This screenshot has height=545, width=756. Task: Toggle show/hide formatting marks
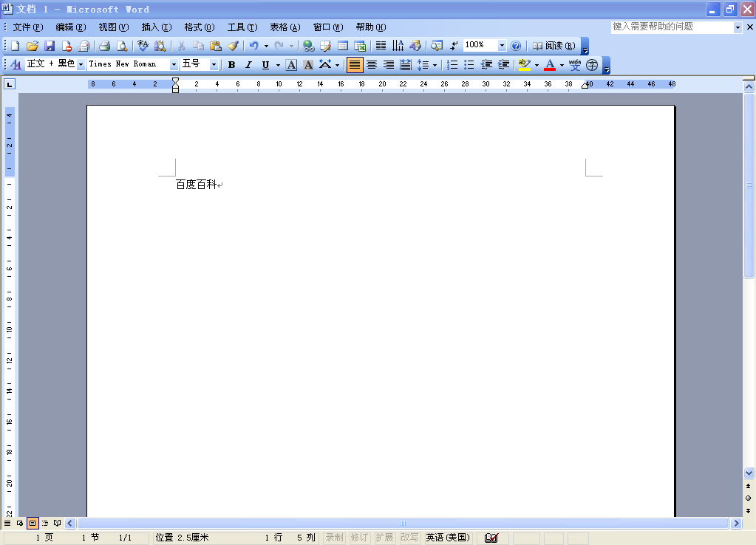pos(454,46)
